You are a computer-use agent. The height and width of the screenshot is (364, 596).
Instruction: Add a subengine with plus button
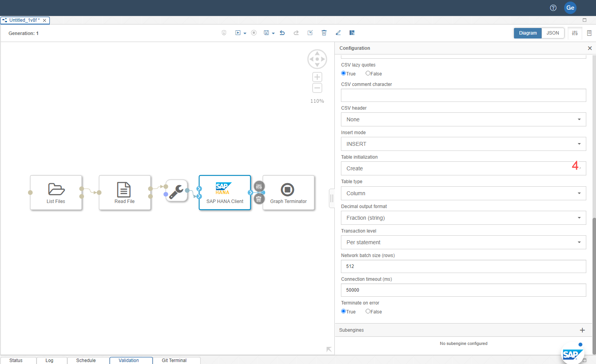coord(582,330)
